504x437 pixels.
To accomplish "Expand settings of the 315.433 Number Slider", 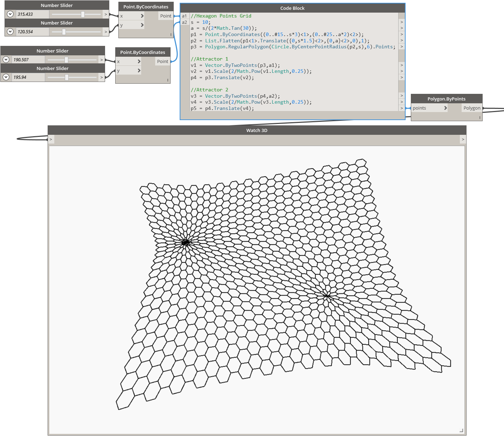I will point(10,14).
